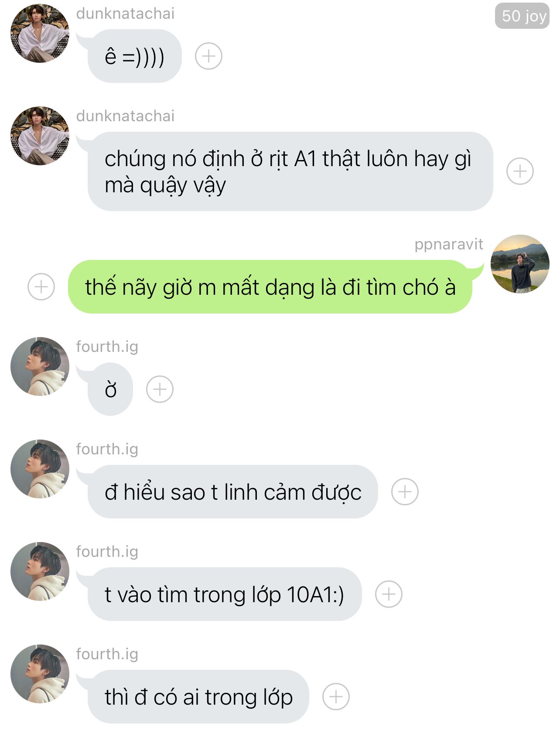Open dunknatachai's avatar on first message

coord(40,33)
